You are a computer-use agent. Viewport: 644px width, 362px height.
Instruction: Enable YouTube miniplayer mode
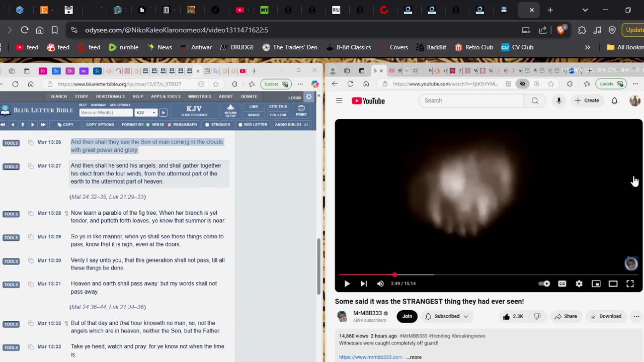(x=596, y=284)
